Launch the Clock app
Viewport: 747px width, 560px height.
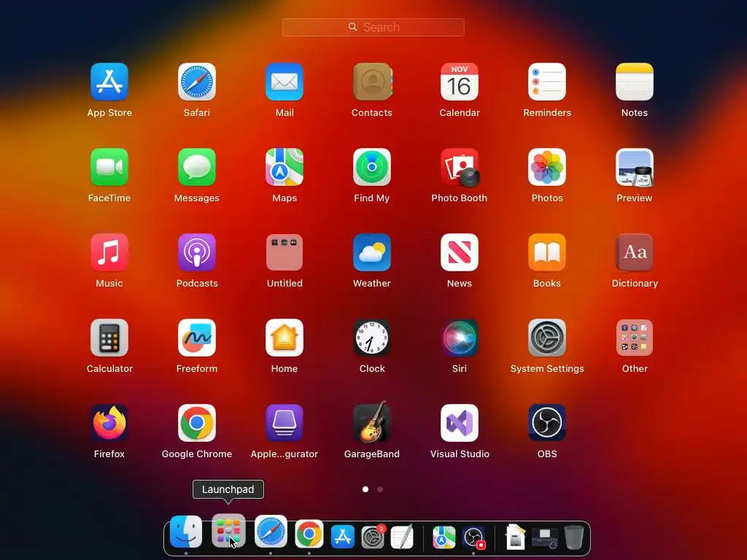(x=372, y=338)
